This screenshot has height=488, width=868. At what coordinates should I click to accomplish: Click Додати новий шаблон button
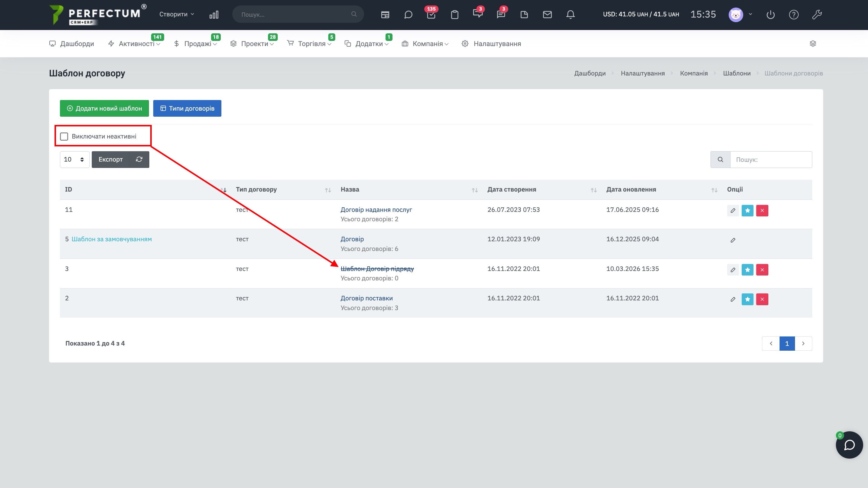104,108
